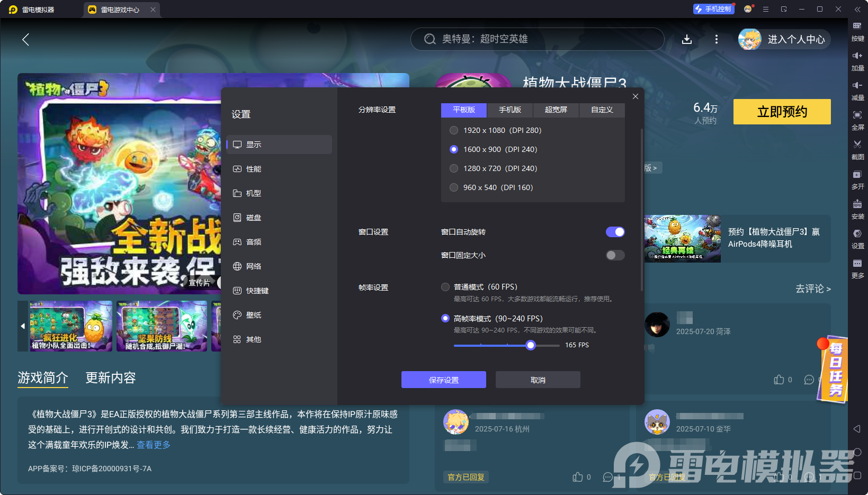This screenshot has height=495, width=868.
Task: Click the Android recents square in sidebar
Action: point(857,475)
